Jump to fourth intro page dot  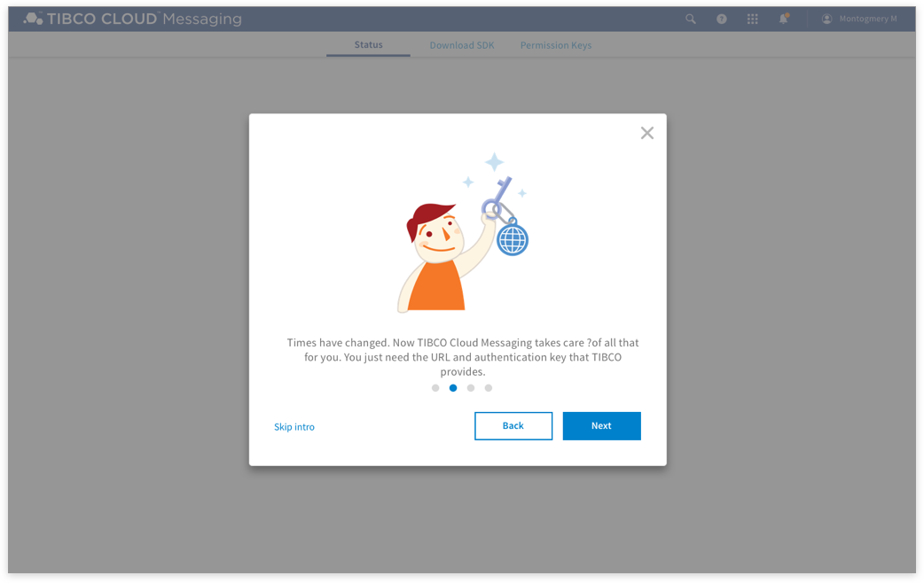(x=489, y=388)
